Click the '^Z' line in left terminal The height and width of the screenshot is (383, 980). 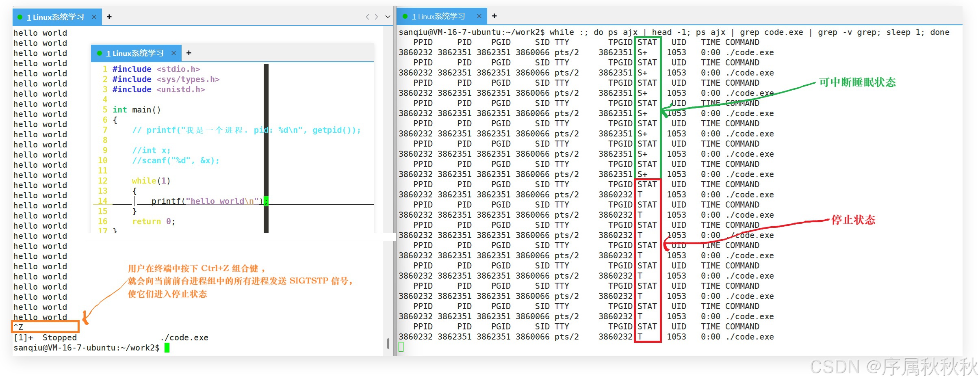click(x=18, y=327)
